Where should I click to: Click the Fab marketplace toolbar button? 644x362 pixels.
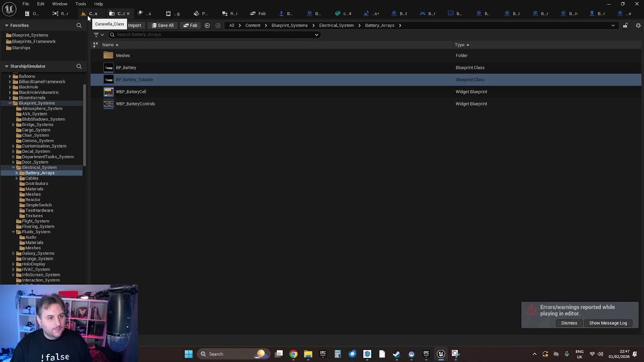click(190, 25)
